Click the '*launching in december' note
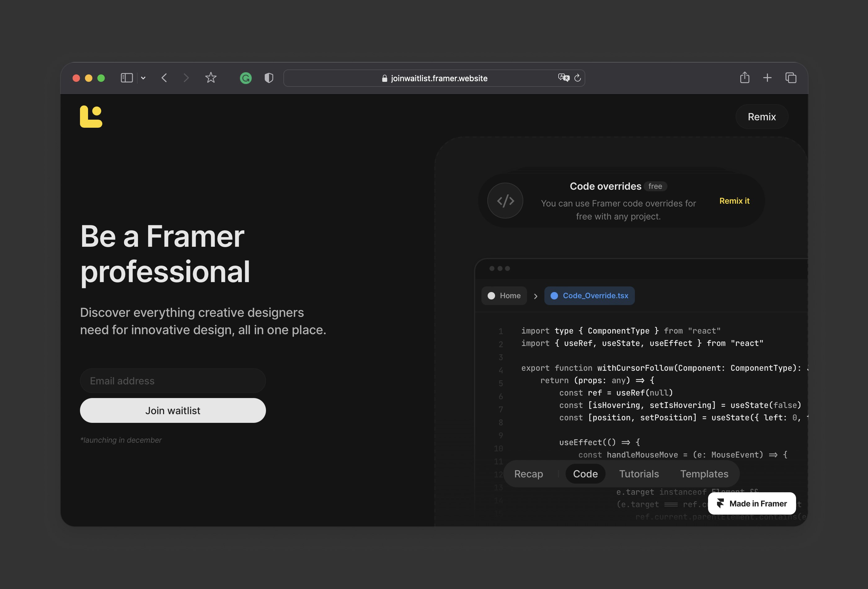The width and height of the screenshot is (868, 589). point(121,440)
